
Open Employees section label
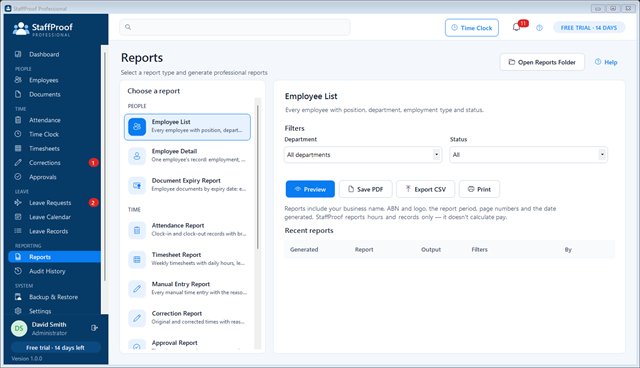coord(44,80)
